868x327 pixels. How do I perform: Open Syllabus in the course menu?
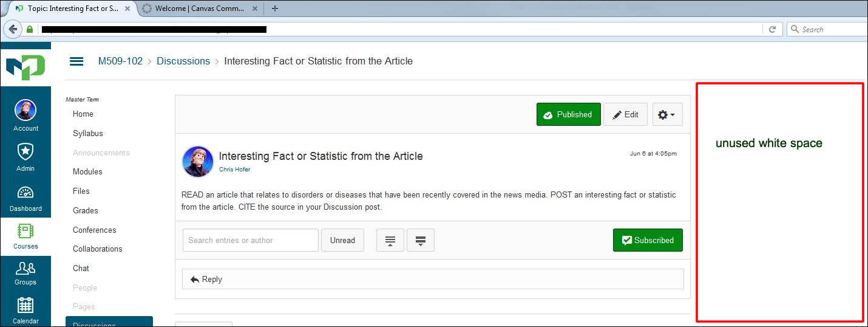88,133
